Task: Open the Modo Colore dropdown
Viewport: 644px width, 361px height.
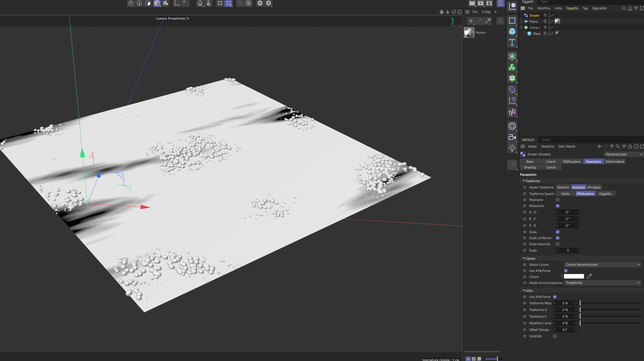Action: click(x=602, y=265)
